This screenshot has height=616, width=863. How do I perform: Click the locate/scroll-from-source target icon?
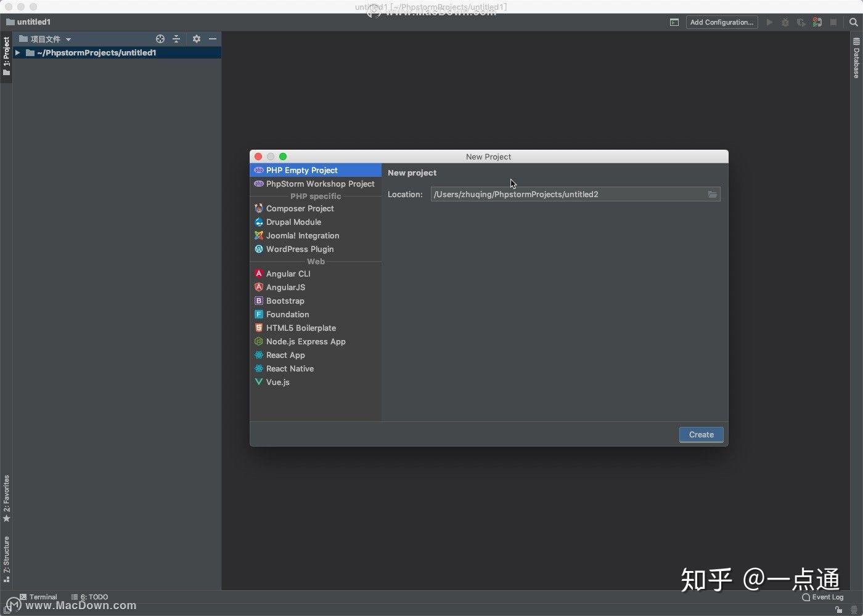[160, 39]
